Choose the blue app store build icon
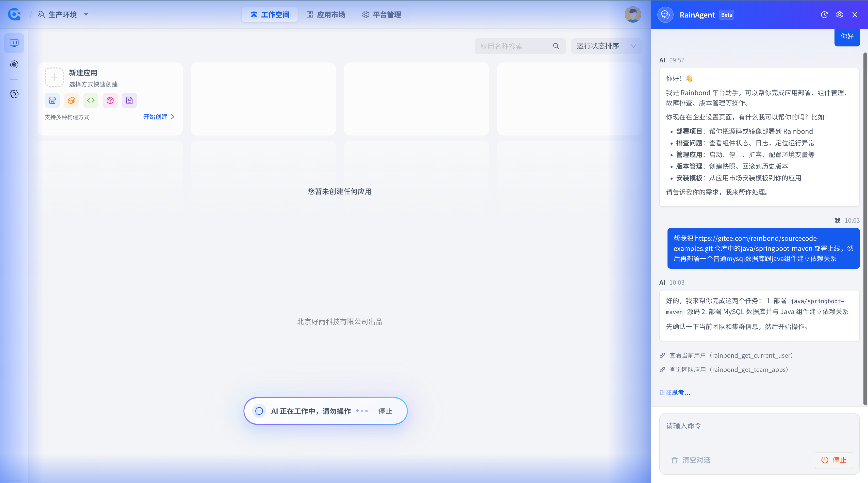The image size is (868, 483). coord(52,100)
